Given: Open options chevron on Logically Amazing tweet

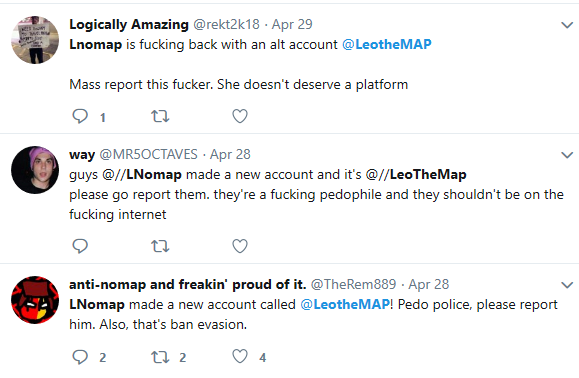Looking at the screenshot, I should click(x=567, y=25).
